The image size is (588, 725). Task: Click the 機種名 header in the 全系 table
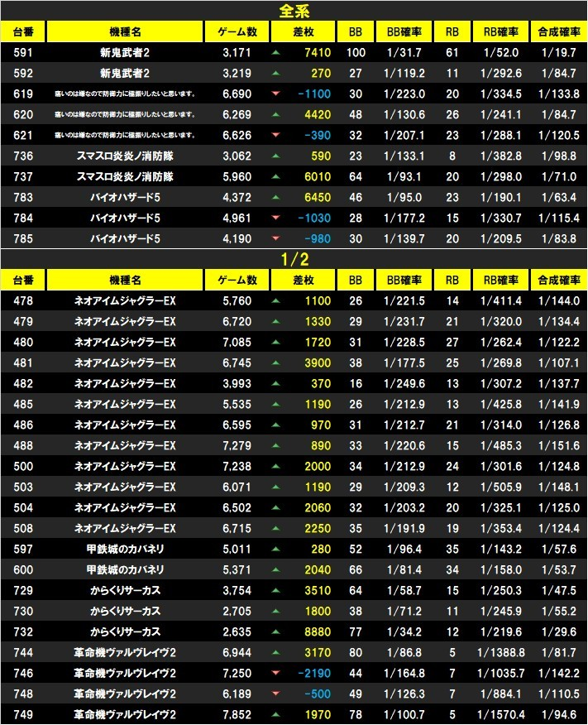pos(125,32)
